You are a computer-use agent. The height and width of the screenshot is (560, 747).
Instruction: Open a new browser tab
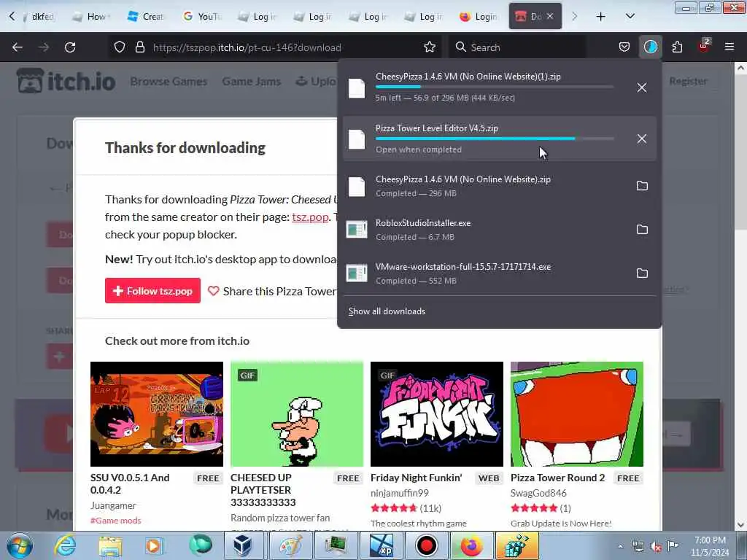(x=601, y=17)
